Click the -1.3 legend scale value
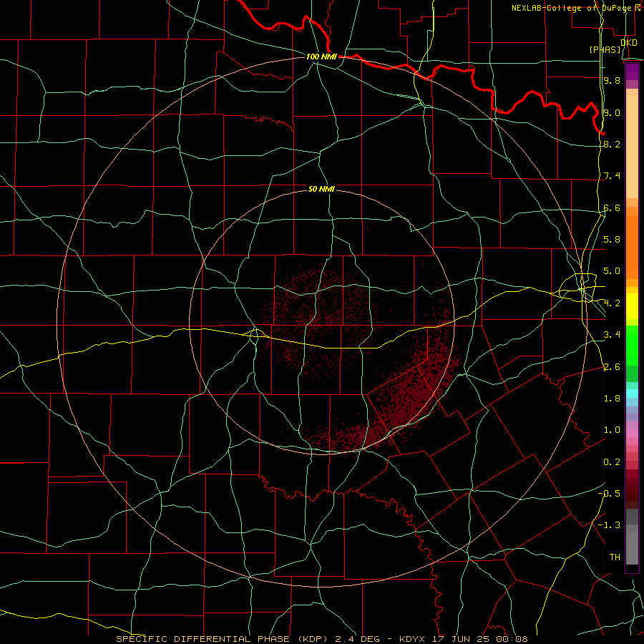This screenshot has width=644, height=644. click(x=609, y=525)
